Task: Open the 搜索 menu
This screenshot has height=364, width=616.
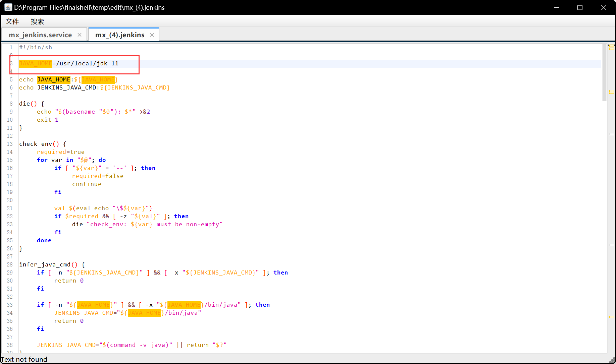Action: [37, 21]
